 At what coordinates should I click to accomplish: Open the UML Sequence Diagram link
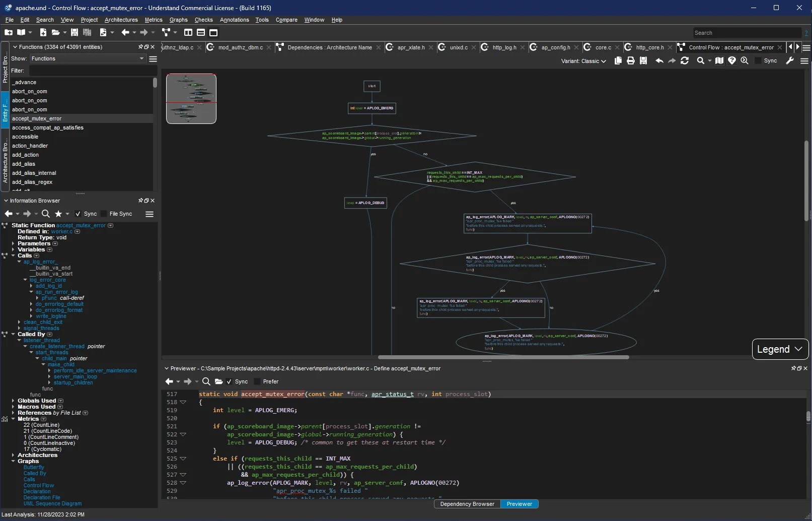click(52, 503)
